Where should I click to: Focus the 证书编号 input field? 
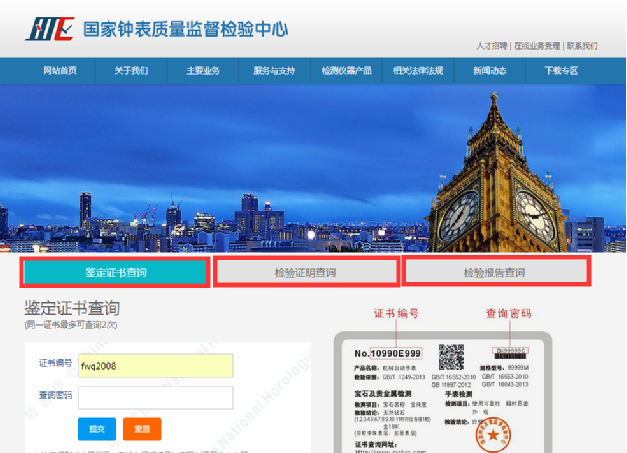pyautogui.click(x=156, y=365)
